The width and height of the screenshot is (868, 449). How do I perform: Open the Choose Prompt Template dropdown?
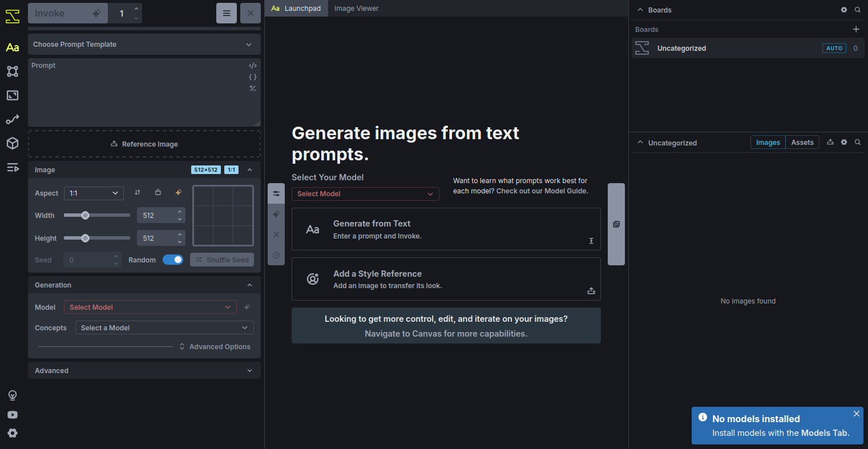[x=144, y=45]
